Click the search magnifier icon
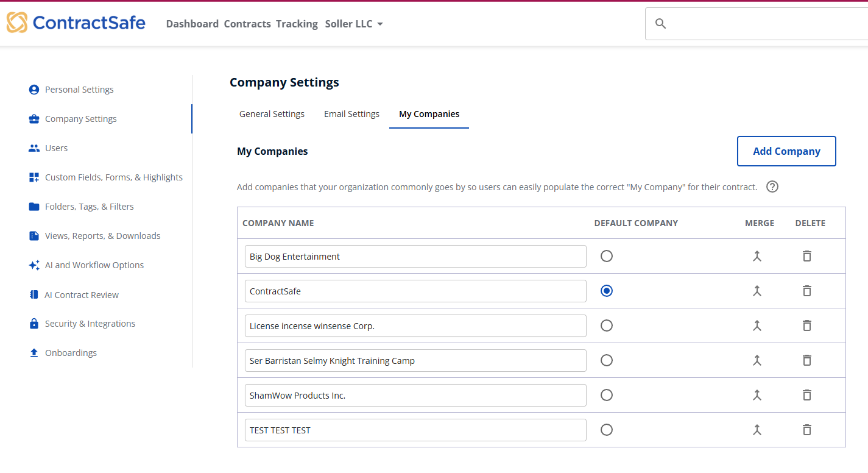This screenshot has width=868, height=473. [660, 24]
